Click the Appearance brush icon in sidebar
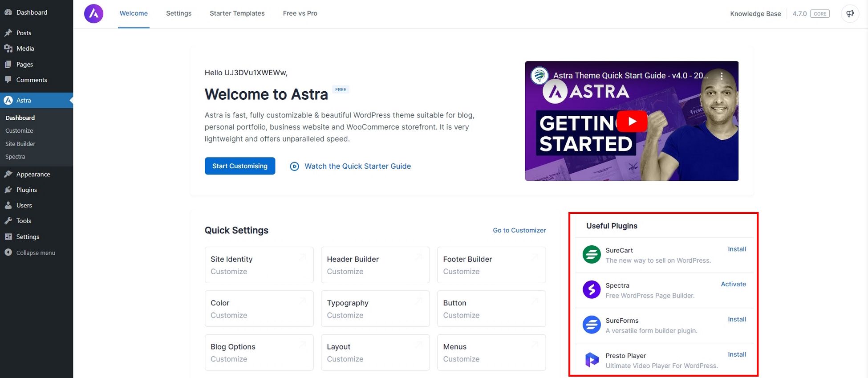The width and height of the screenshot is (868, 378). tap(8, 175)
